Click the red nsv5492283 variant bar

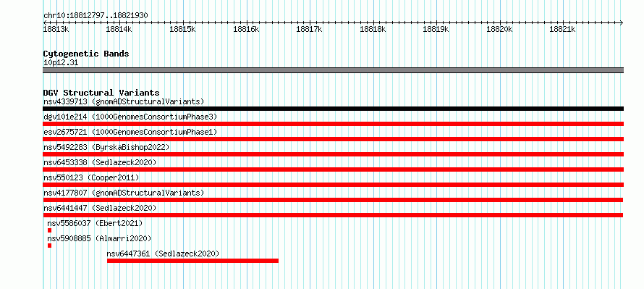coord(334,154)
